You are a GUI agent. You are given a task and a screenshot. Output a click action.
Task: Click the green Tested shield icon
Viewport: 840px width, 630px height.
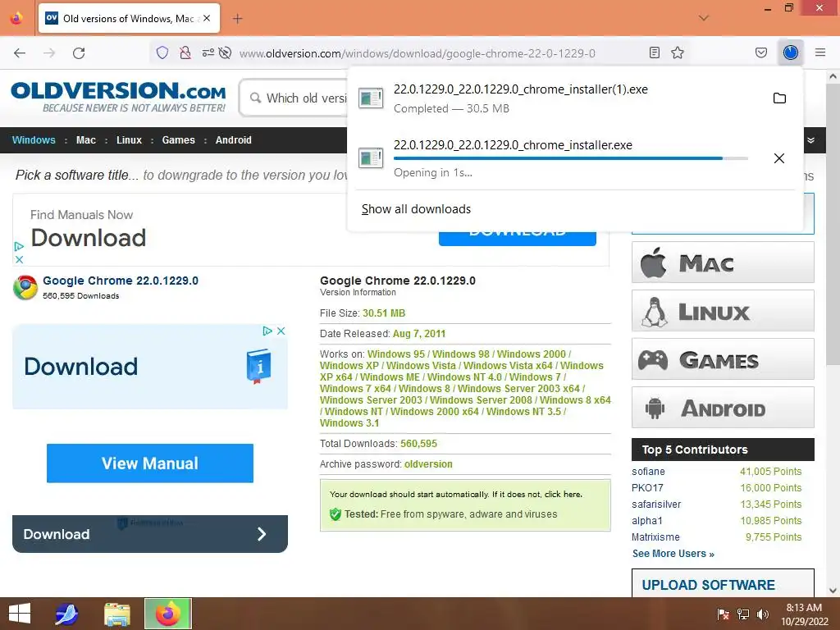[x=336, y=514]
